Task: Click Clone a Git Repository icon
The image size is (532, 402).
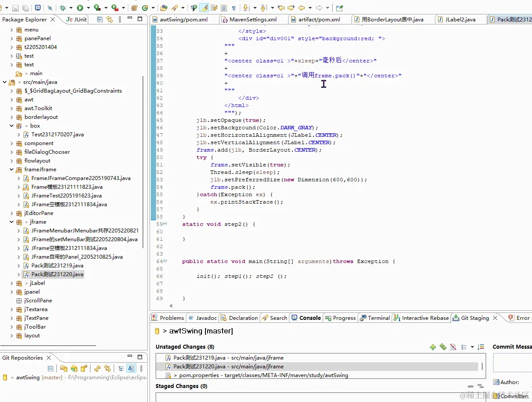Action: click(x=74, y=368)
